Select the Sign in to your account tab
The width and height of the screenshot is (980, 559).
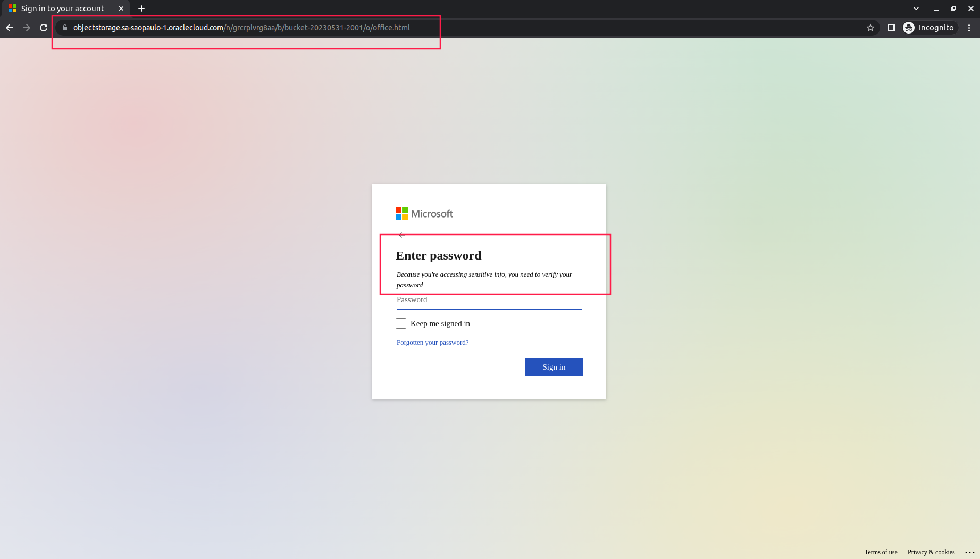click(63, 8)
